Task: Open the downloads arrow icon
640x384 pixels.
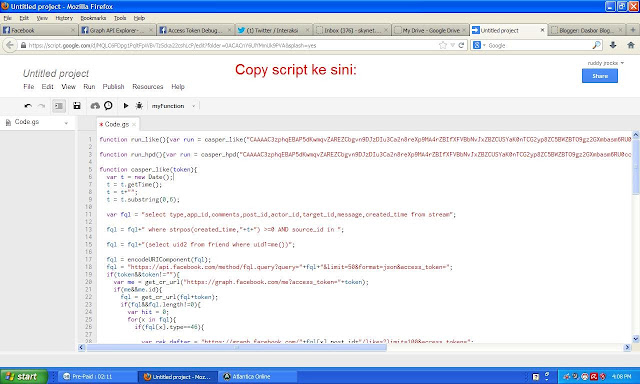Action: [613, 45]
